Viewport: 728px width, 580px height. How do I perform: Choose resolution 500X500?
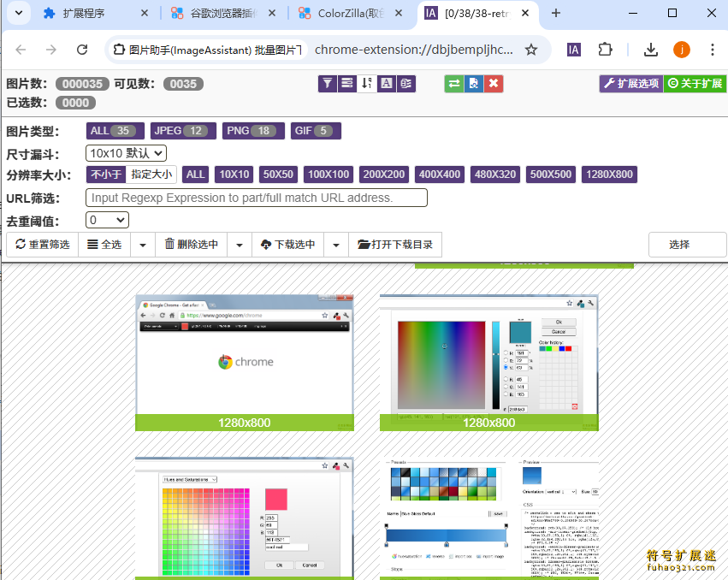coord(551,175)
